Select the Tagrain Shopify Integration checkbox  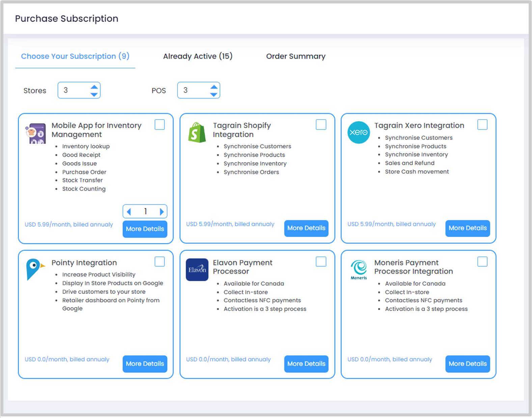pos(321,125)
